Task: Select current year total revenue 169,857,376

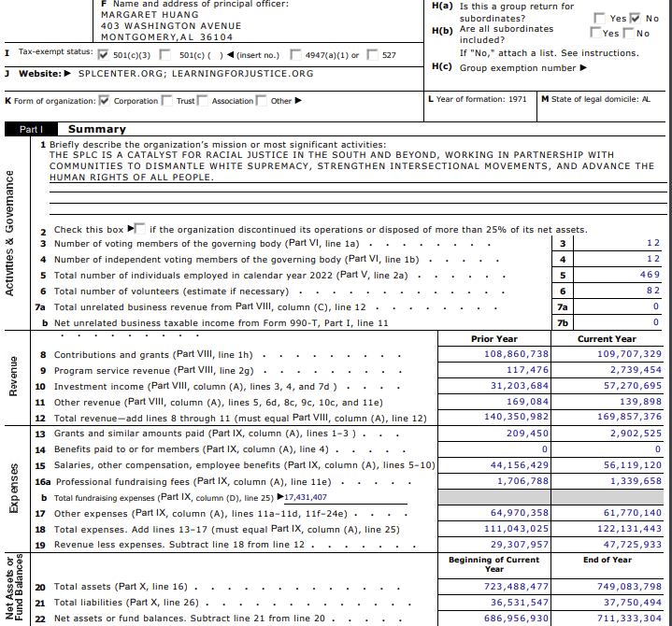Action: [630, 417]
